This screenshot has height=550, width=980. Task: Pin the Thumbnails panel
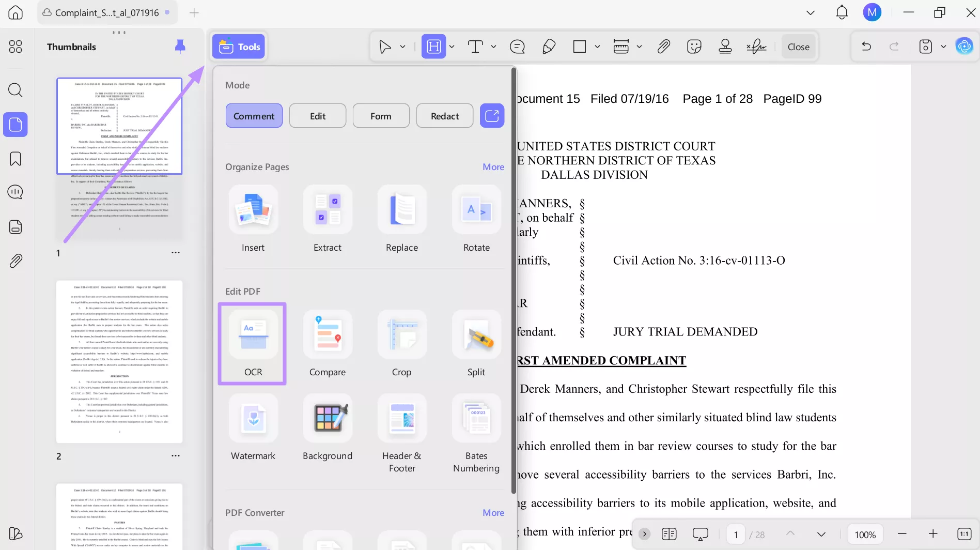(180, 46)
